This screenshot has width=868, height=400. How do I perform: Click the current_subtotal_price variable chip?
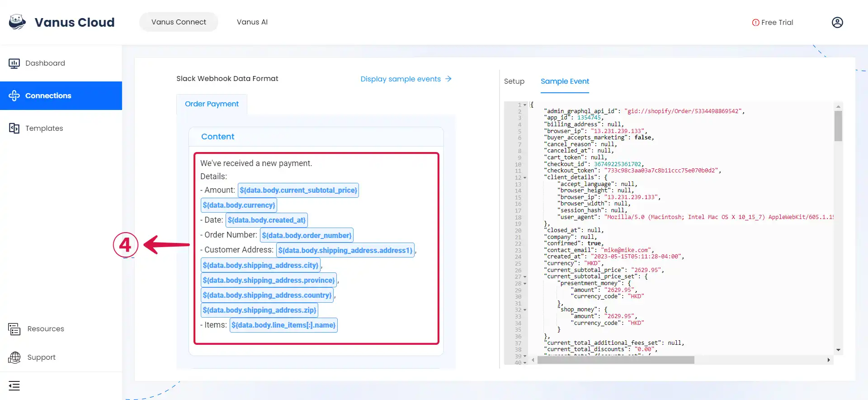[x=298, y=190]
